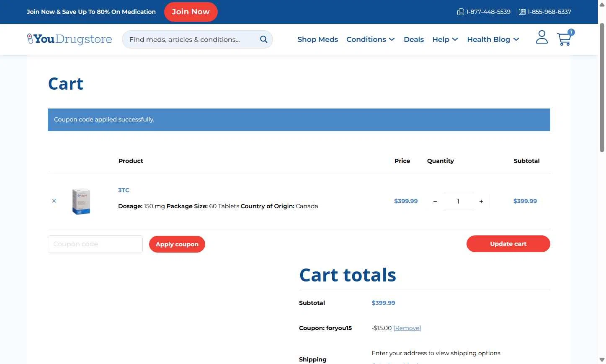Image resolution: width=606 pixels, height=364 pixels.
Task: Click the search magnifier icon
Action: coord(263,39)
